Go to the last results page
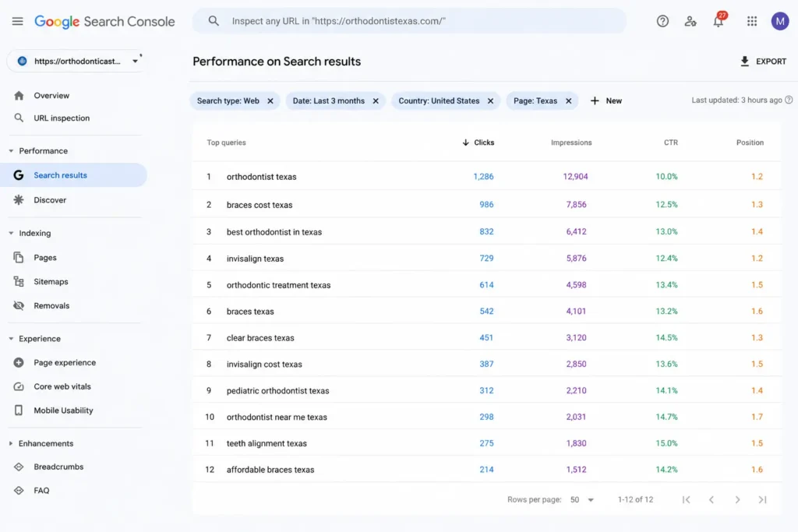Viewport: 798px width, 532px height. [x=762, y=499]
